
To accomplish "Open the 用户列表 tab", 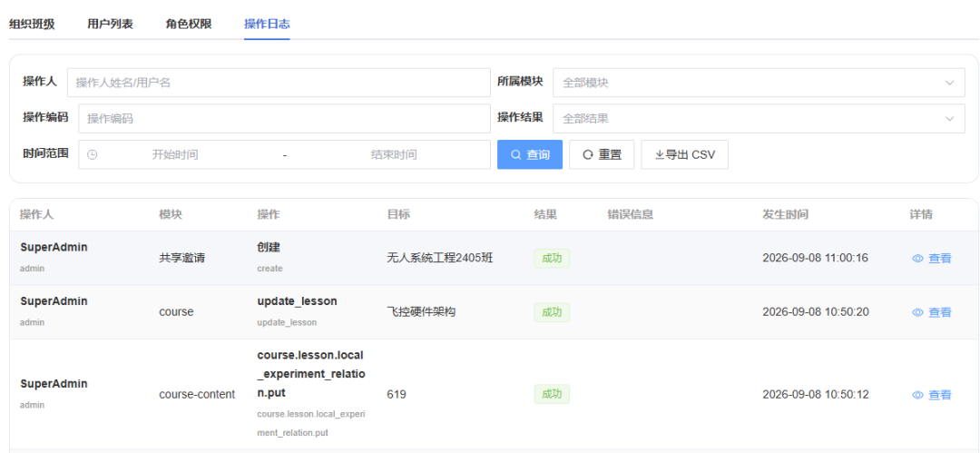I will click(x=110, y=25).
